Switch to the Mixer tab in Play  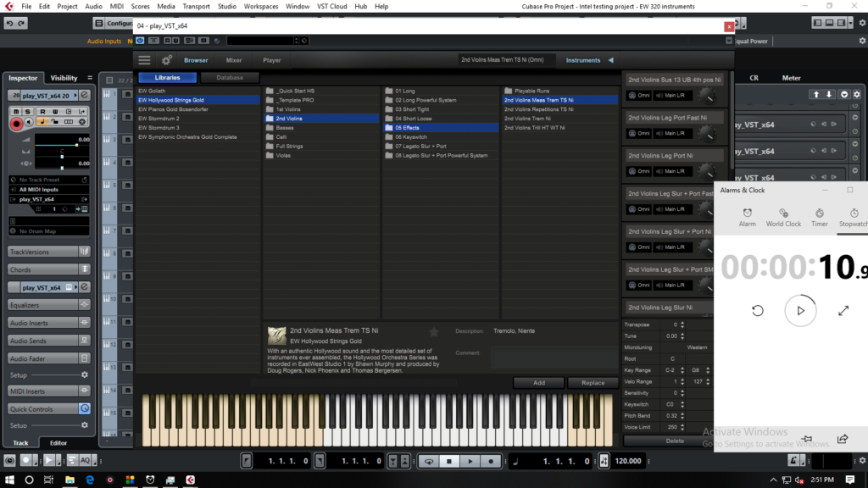[234, 60]
